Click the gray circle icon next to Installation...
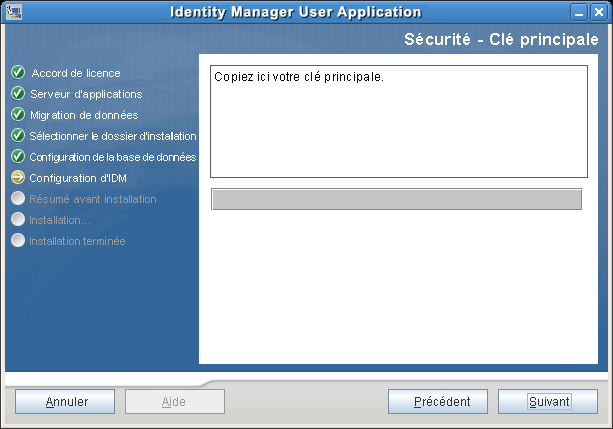Image resolution: width=613 pixels, height=429 pixels. pyautogui.click(x=17, y=220)
